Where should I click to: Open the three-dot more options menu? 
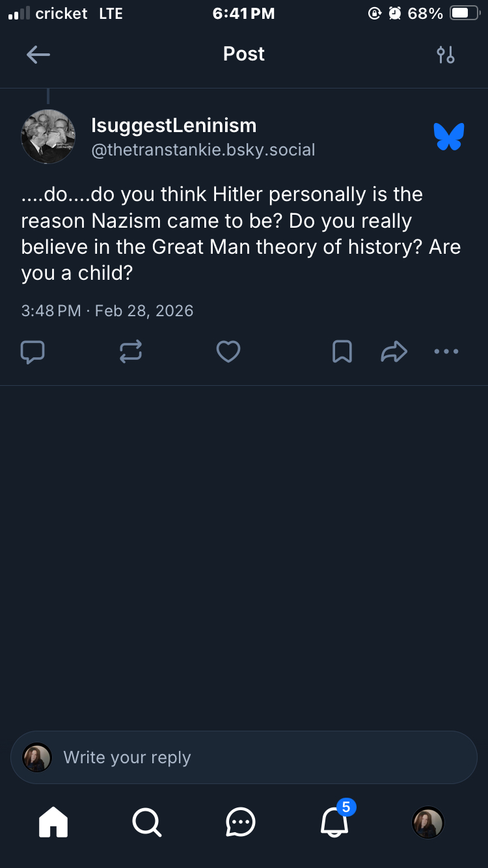point(446,352)
